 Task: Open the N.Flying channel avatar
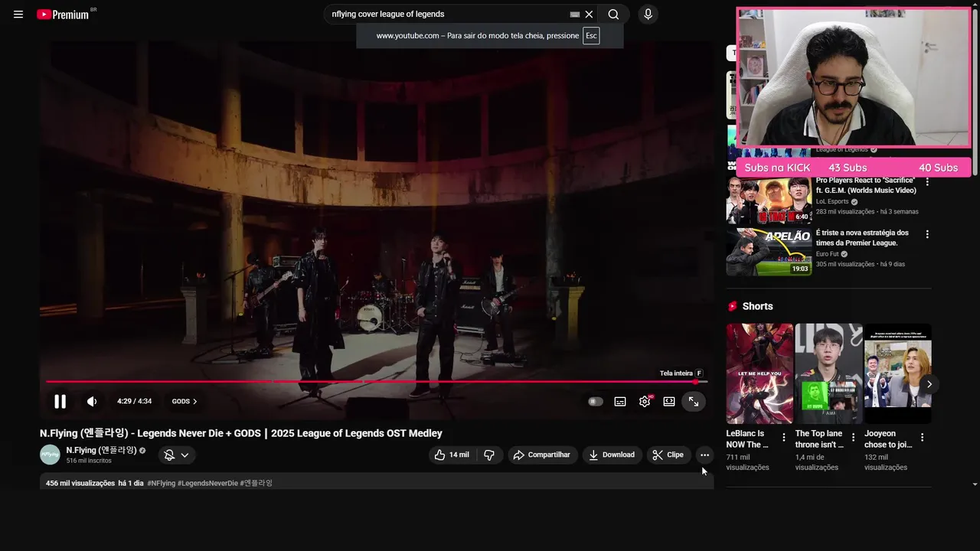point(50,455)
